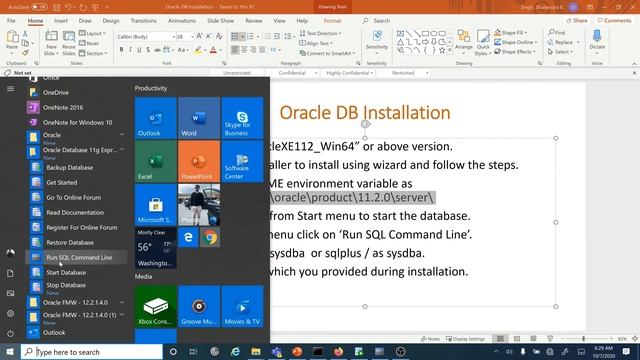Switch to the Design tab
The height and width of the screenshot is (360, 640).
coord(111,20)
